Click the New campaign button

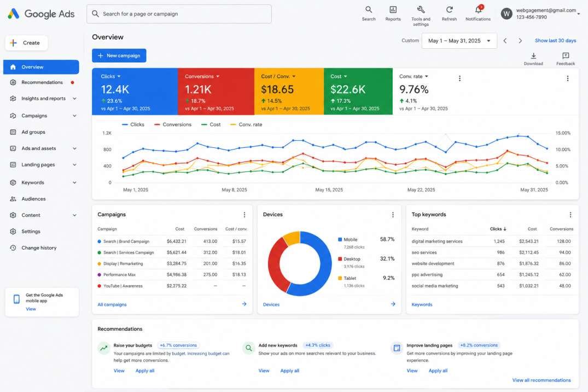[119, 56]
